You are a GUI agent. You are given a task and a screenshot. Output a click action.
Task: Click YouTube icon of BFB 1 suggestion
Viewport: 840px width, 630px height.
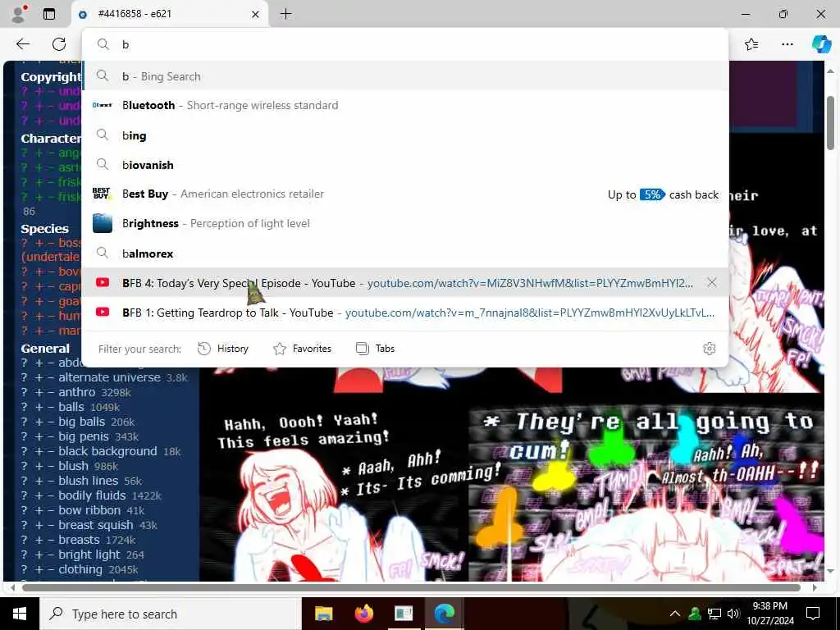pos(103,313)
